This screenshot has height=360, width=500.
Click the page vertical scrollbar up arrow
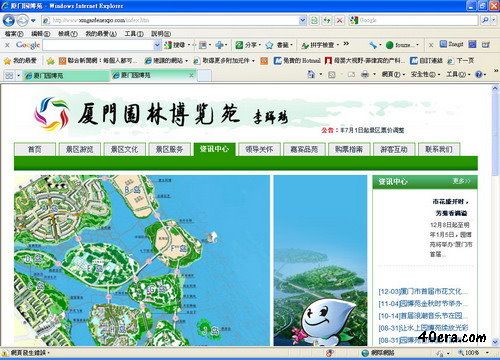click(495, 88)
